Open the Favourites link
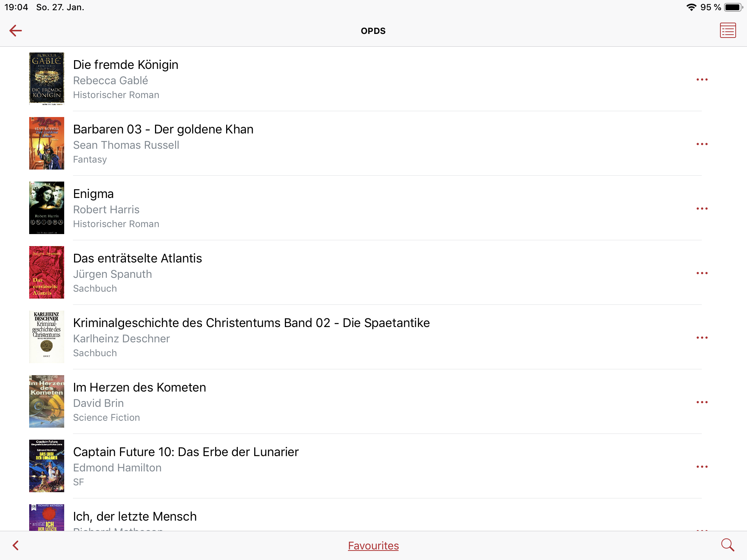This screenshot has height=560, width=747. pyautogui.click(x=373, y=546)
